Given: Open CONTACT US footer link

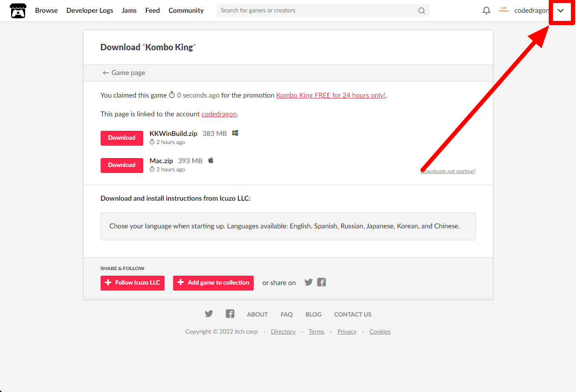Looking at the screenshot, I should 353,314.
